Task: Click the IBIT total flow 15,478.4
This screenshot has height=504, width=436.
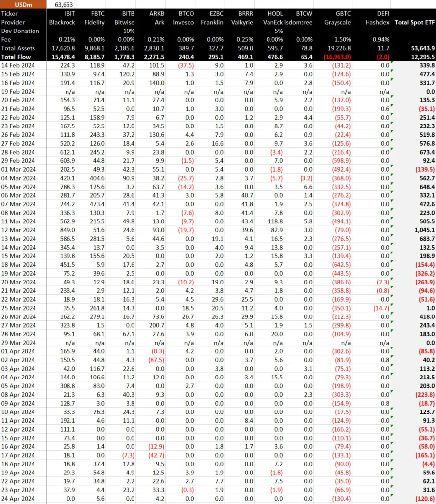Action: click(63, 57)
